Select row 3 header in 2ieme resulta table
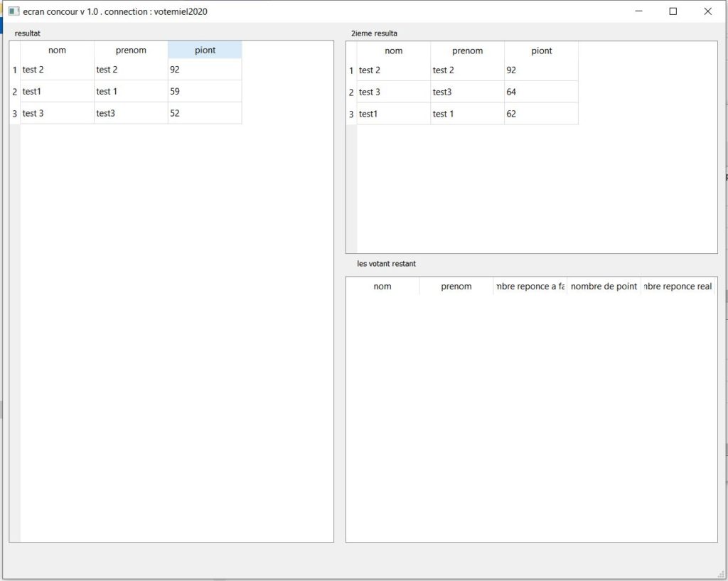 coord(350,114)
